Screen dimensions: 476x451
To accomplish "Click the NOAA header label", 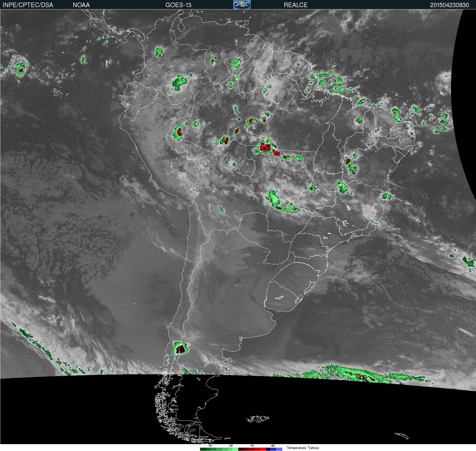I will pyautogui.click(x=81, y=5).
